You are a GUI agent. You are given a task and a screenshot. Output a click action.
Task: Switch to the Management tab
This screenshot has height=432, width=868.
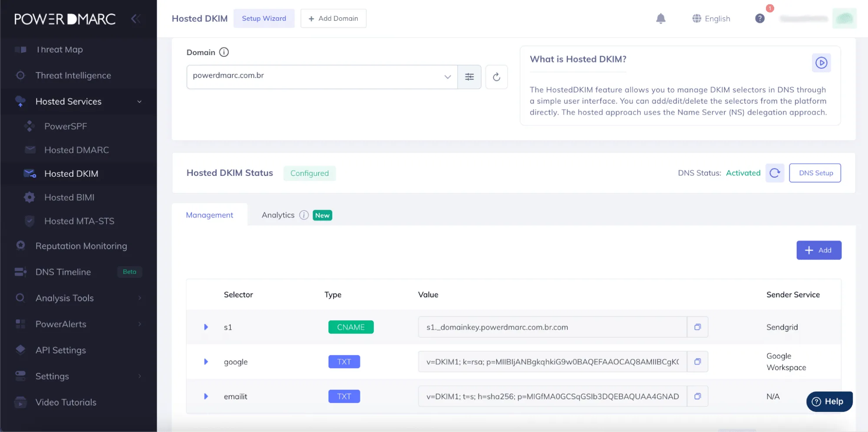tap(209, 215)
